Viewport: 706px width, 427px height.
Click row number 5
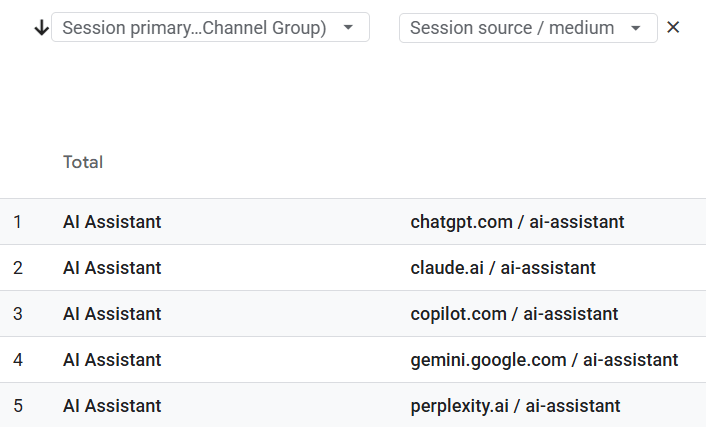pyautogui.click(x=18, y=406)
